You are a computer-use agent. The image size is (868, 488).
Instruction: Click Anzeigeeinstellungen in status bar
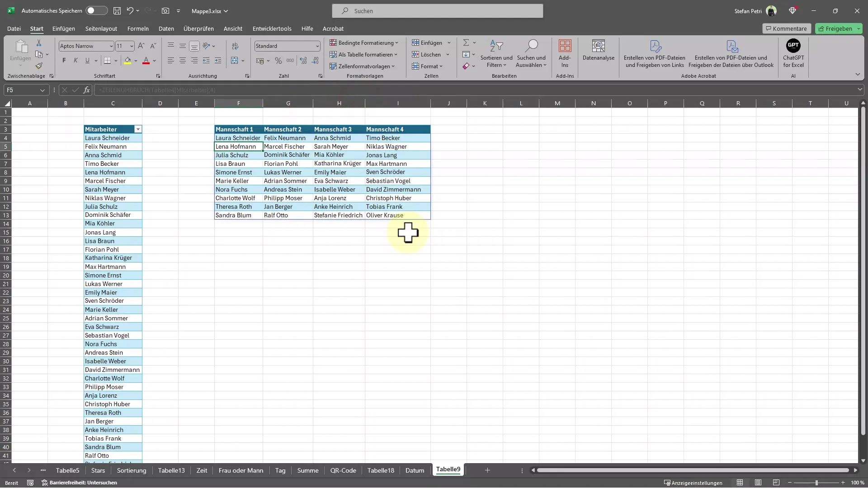pyautogui.click(x=693, y=483)
